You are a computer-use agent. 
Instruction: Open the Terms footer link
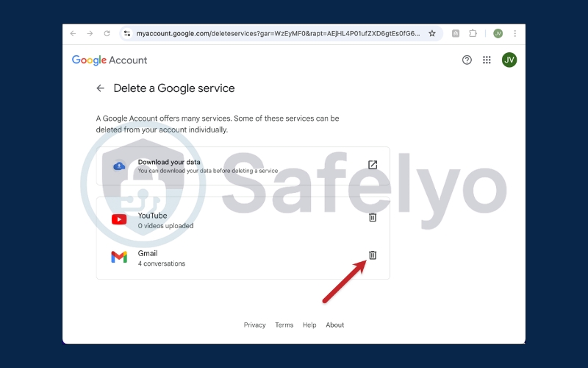pyautogui.click(x=284, y=325)
